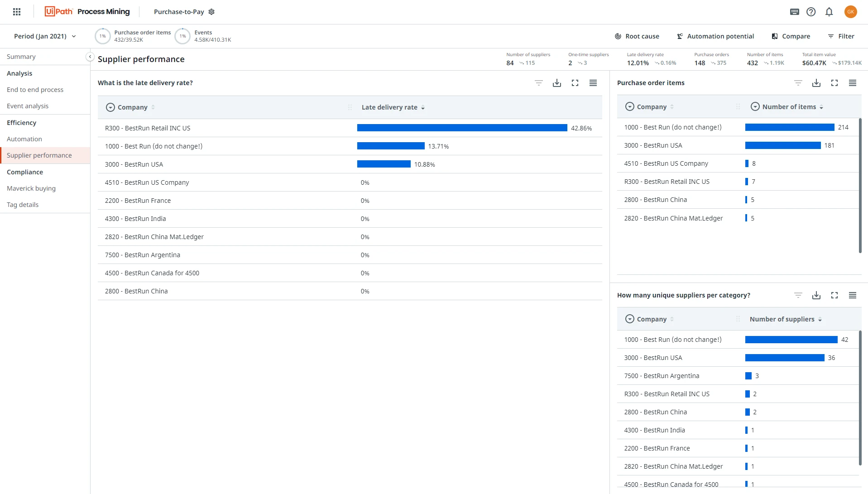Open the Period (Jan 2021) dropdown
The image size is (868, 494).
coord(45,36)
